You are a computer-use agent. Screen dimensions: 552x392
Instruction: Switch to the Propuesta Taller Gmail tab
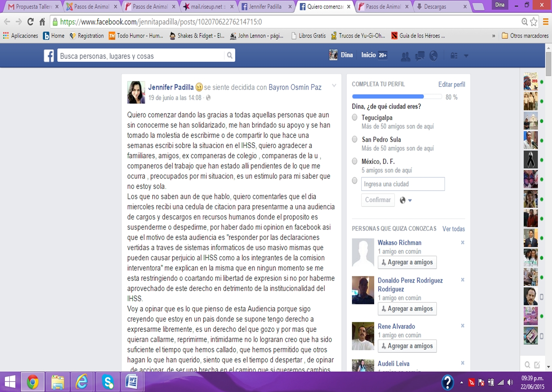(33, 6)
